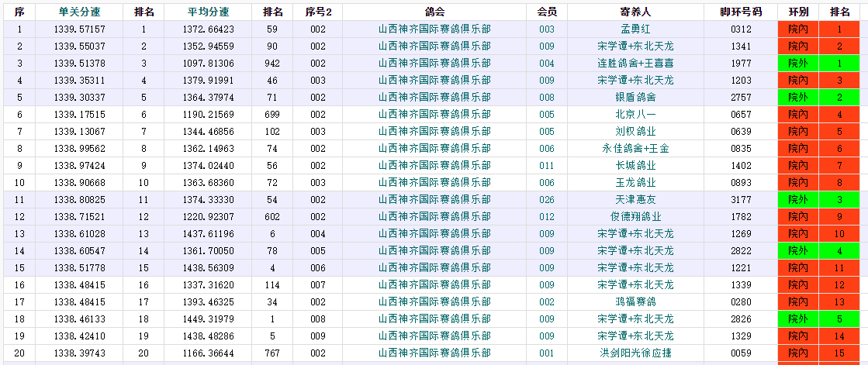Screen dimensions: 868x365
Task: Click 山西神齐国际赛鸽俱乐部 in row 20
Action: [x=434, y=353]
